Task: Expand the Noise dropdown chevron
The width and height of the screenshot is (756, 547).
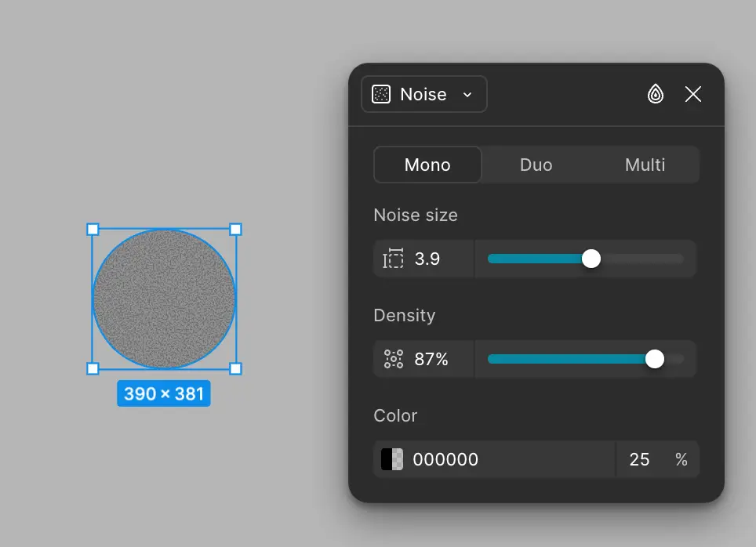Action: pos(467,95)
